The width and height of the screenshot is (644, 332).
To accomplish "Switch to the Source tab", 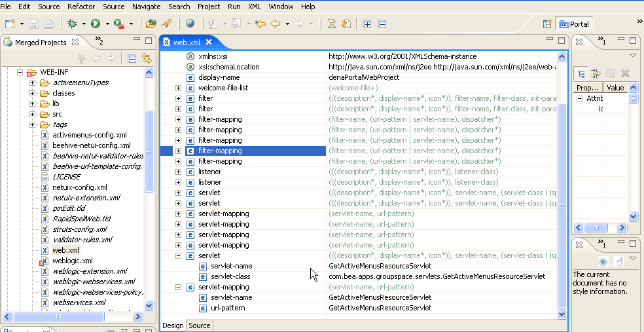I will 200,325.
